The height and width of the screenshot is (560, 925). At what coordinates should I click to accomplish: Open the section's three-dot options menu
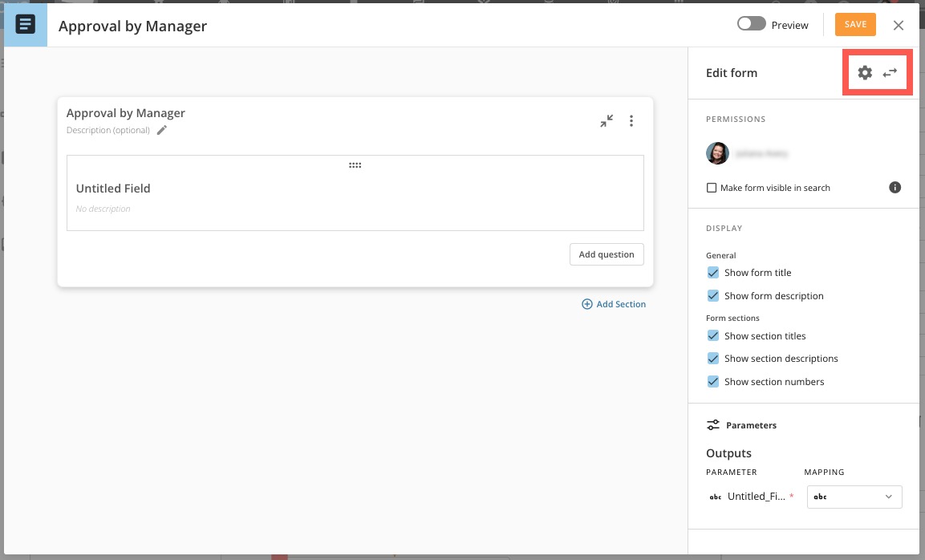point(631,121)
